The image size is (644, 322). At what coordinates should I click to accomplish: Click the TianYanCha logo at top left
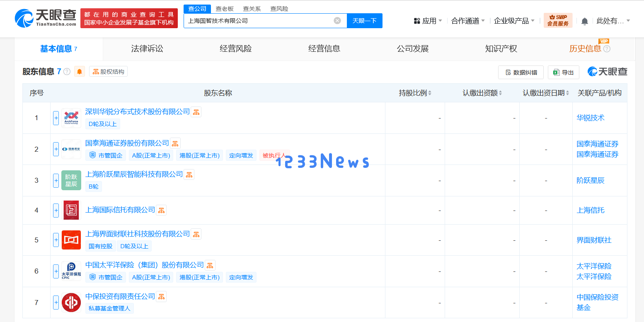(46, 18)
